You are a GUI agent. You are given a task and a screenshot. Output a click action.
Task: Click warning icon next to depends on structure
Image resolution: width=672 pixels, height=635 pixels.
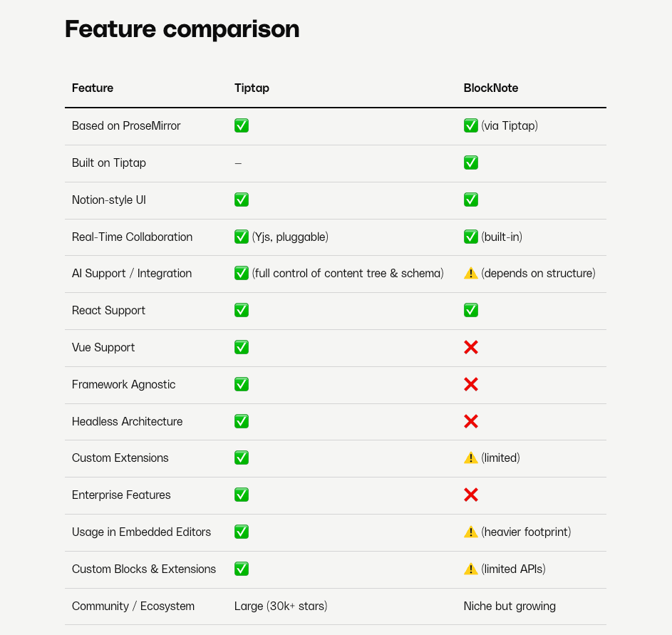tap(470, 274)
